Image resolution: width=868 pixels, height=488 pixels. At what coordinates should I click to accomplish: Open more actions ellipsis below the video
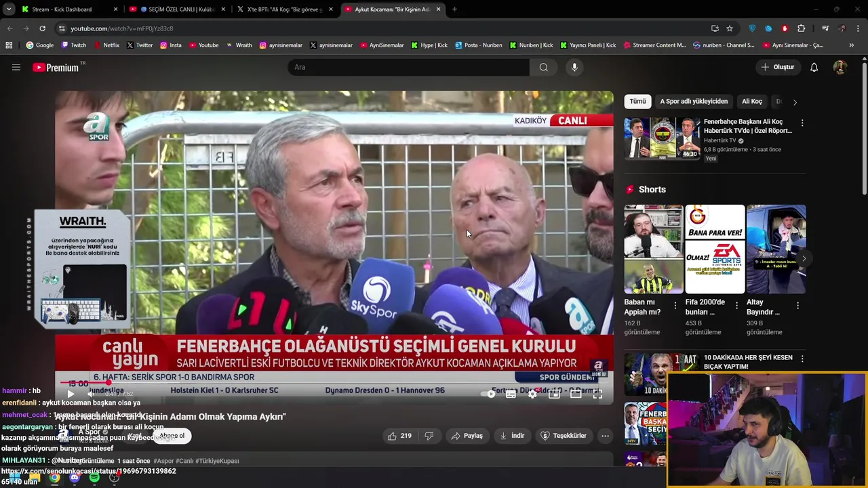(605, 436)
